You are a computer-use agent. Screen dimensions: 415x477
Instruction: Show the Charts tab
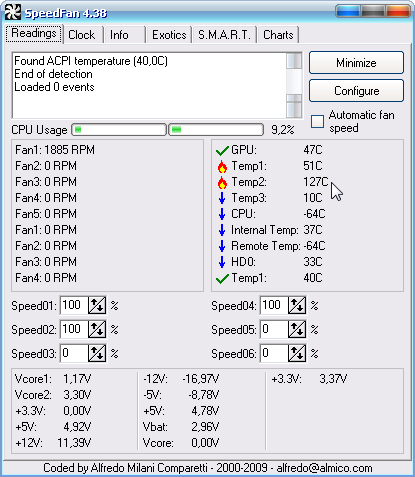point(278,35)
